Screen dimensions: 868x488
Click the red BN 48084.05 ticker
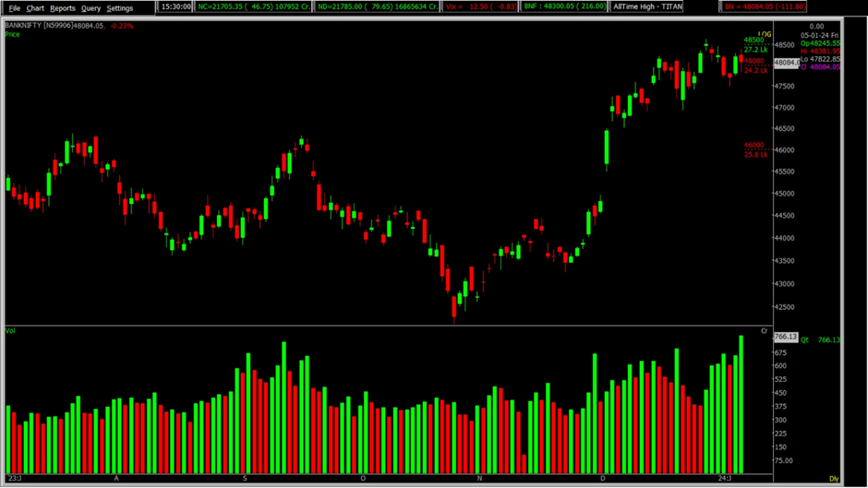pos(762,6)
